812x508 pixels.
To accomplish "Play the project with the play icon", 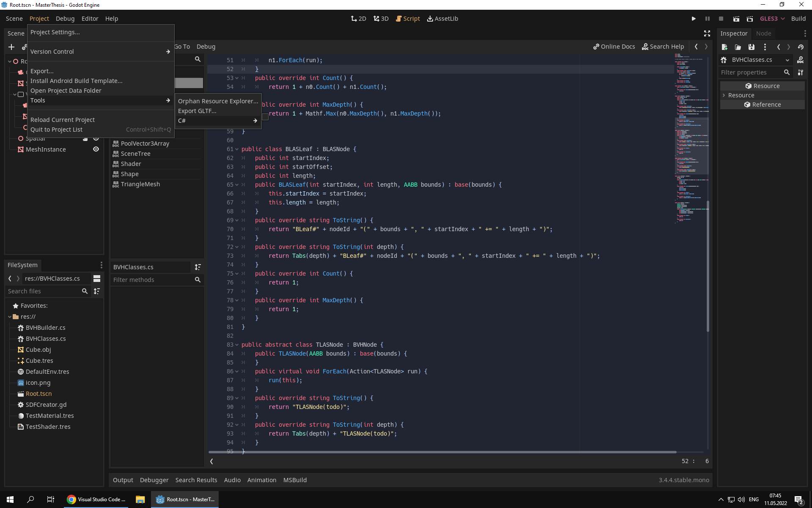I will 694,19.
